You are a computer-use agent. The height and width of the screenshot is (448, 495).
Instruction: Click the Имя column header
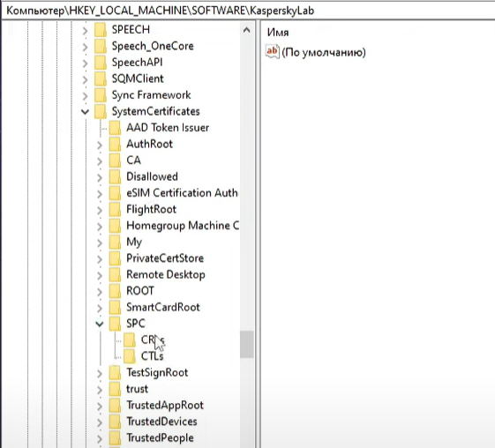pos(278,32)
